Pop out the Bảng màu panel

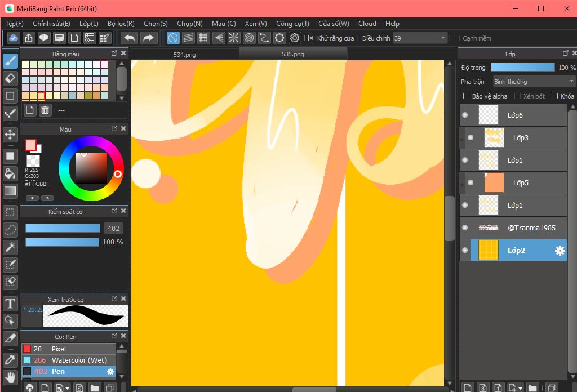(x=114, y=54)
